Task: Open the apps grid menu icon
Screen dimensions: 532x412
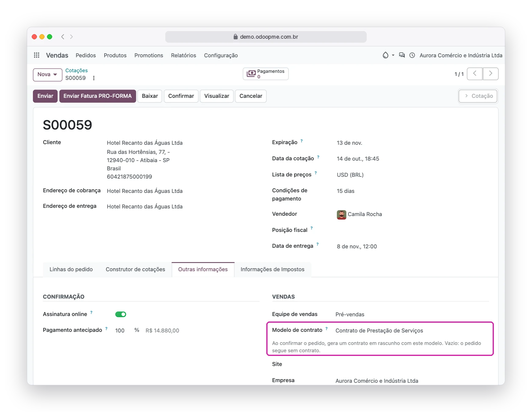Action: [37, 55]
